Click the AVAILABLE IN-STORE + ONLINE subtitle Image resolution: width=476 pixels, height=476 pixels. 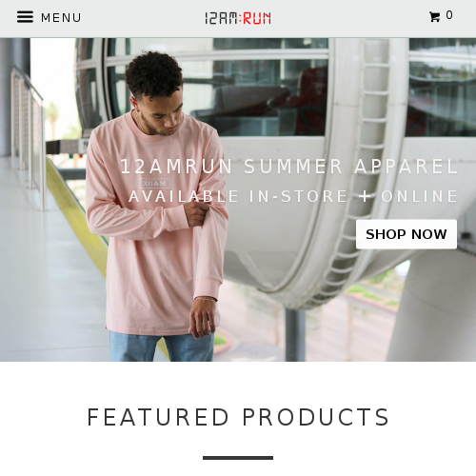coord(293,196)
